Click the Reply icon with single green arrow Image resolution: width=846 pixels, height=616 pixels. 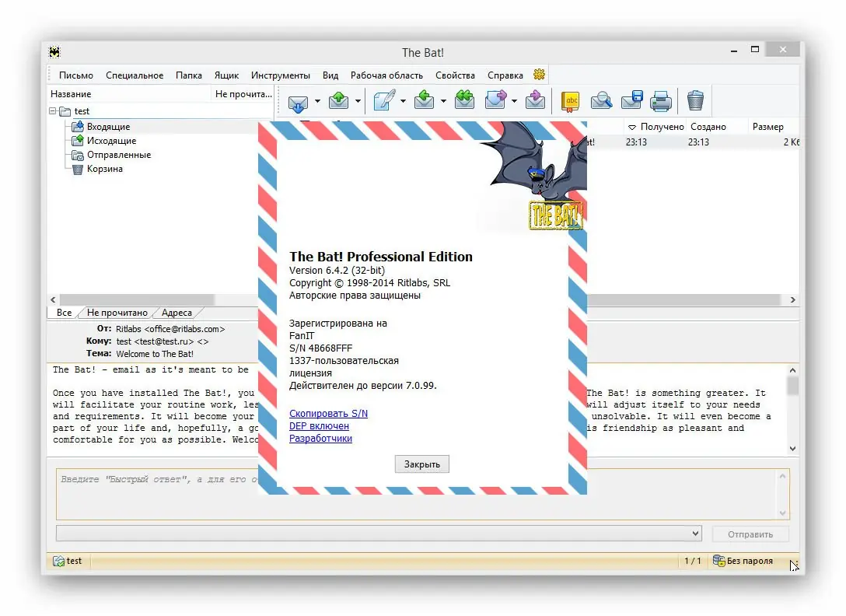(x=424, y=100)
